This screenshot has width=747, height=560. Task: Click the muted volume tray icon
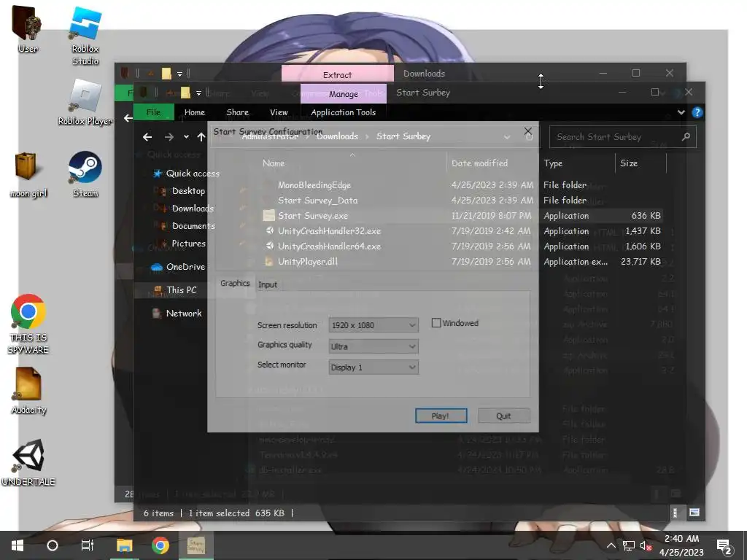click(x=646, y=545)
